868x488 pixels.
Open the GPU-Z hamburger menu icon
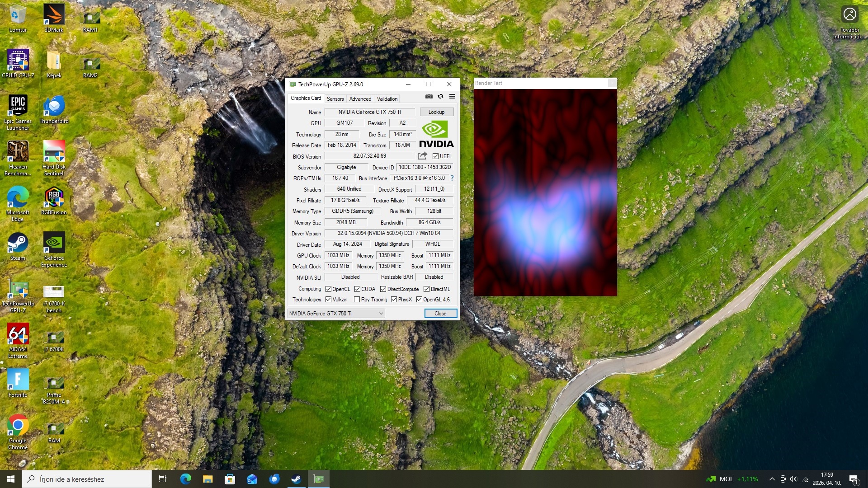452,96
